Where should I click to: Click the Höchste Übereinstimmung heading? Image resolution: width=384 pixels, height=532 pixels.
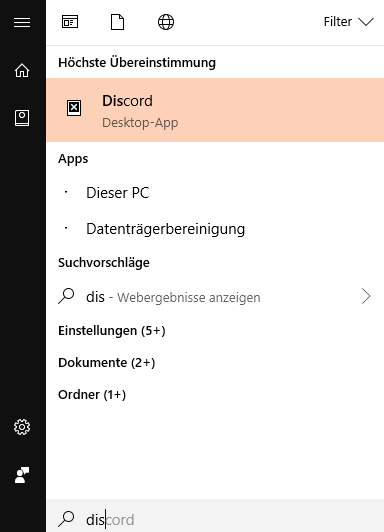(137, 63)
